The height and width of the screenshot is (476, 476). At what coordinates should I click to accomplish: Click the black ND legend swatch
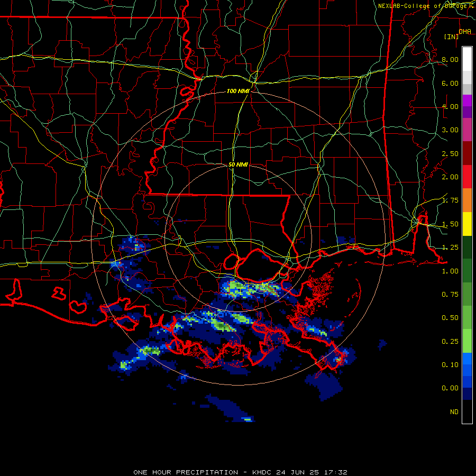click(467, 411)
